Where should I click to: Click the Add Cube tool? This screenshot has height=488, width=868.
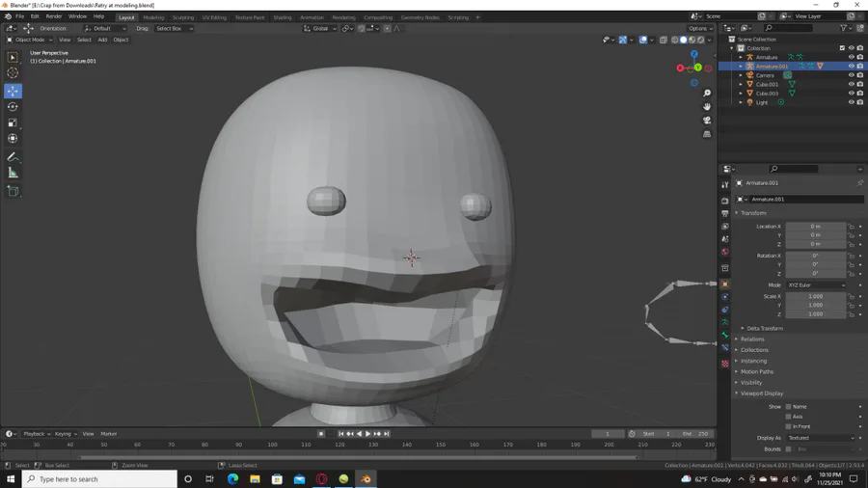pyautogui.click(x=13, y=191)
